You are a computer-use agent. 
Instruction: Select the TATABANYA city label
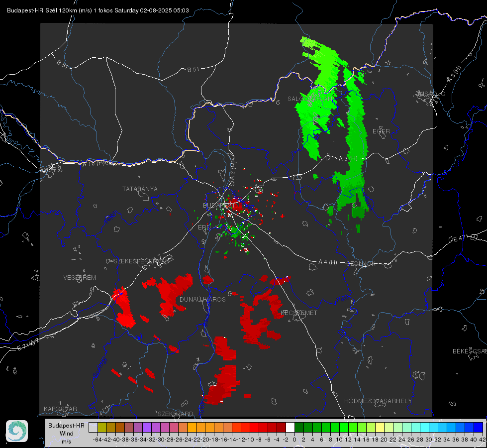(140, 189)
